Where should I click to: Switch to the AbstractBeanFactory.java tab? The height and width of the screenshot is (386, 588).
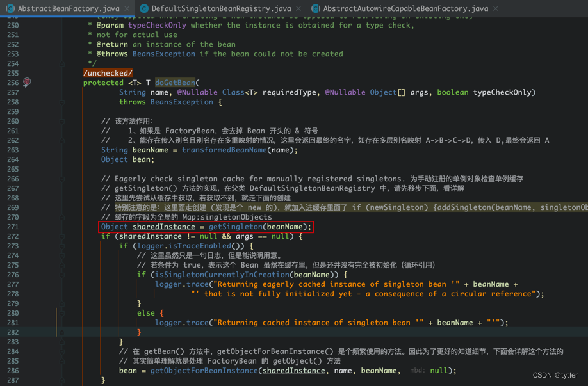68,8
